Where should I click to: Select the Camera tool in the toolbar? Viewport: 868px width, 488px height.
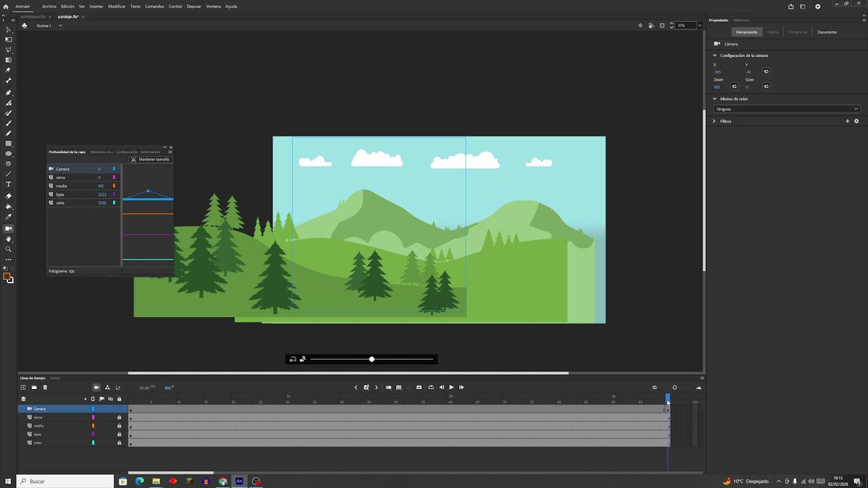[x=8, y=228]
